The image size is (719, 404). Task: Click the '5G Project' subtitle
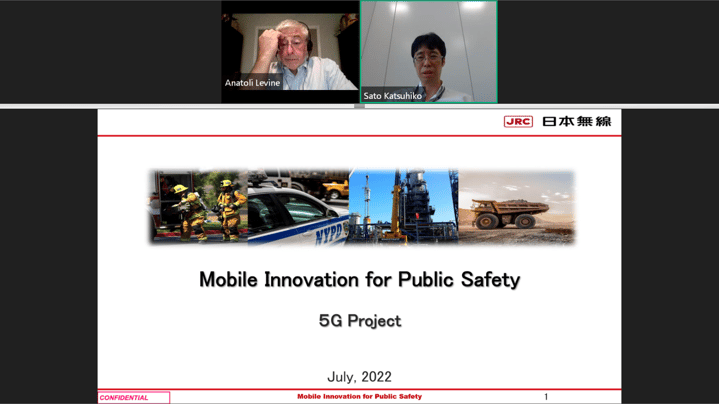(x=360, y=321)
